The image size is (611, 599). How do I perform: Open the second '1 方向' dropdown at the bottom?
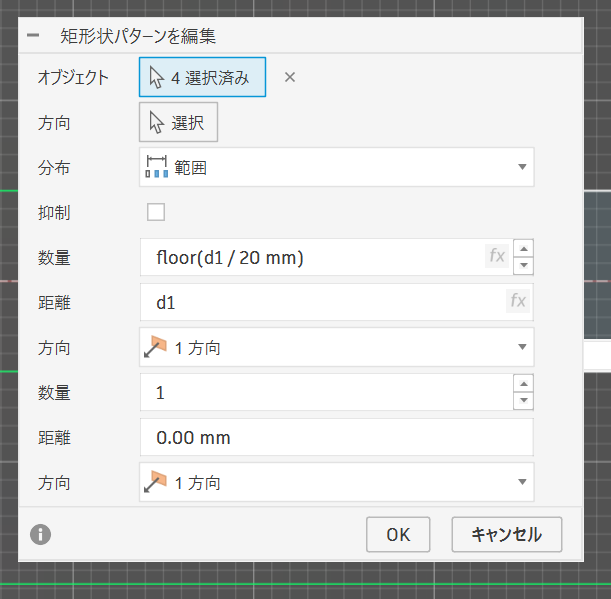click(337, 482)
